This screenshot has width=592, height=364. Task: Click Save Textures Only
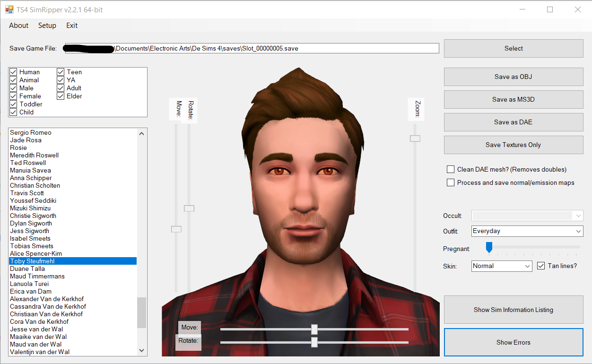(513, 145)
